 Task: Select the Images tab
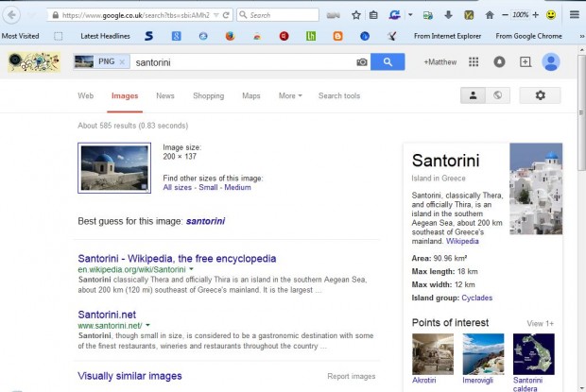click(125, 96)
